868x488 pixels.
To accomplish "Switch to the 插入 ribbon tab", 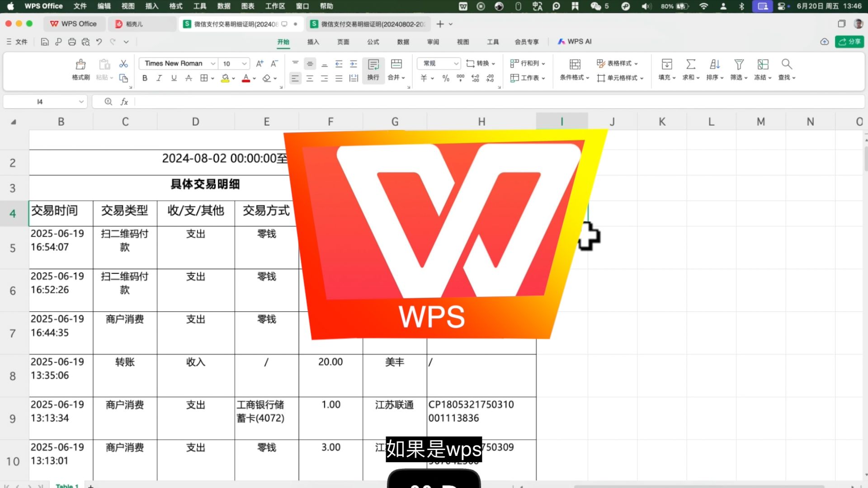I will [313, 42].
